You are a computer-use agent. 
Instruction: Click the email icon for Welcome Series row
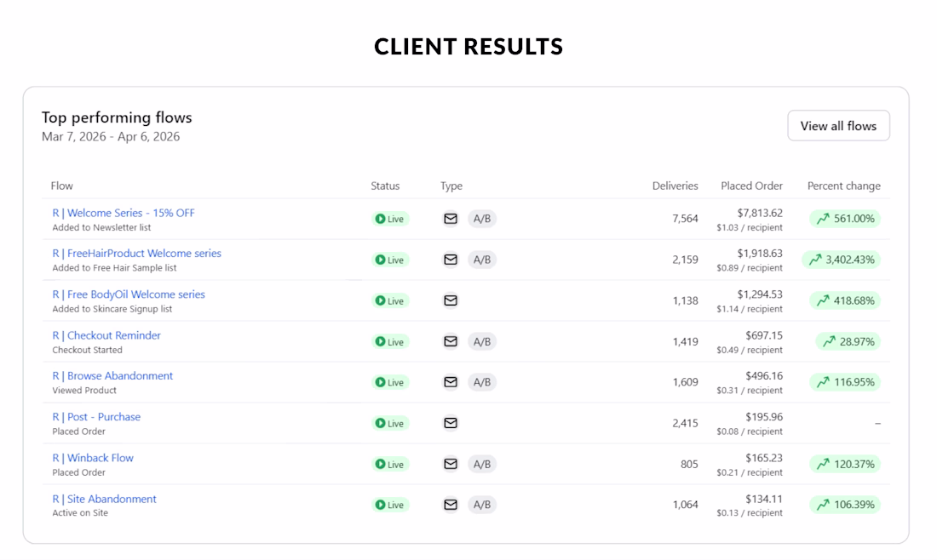coord(451,219)
